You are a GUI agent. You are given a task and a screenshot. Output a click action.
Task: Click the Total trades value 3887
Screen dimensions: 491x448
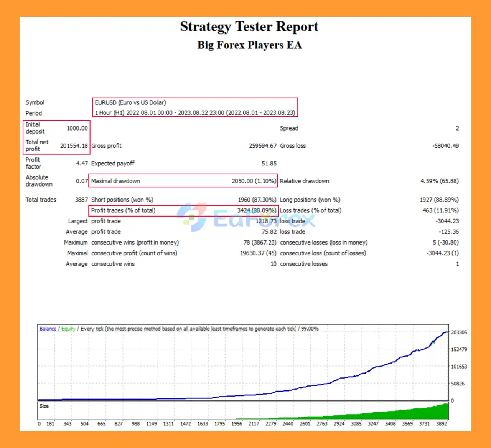click(81, 200)
